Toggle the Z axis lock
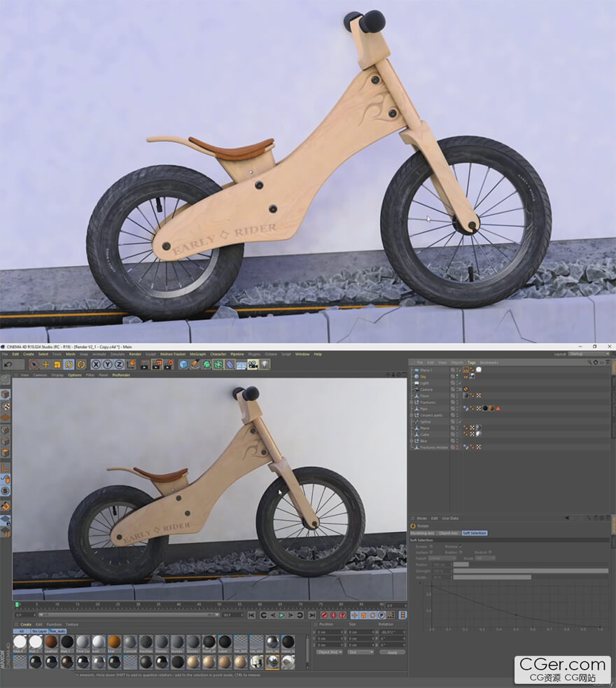This screenshot has width=616, height=688. coord(119,365)
